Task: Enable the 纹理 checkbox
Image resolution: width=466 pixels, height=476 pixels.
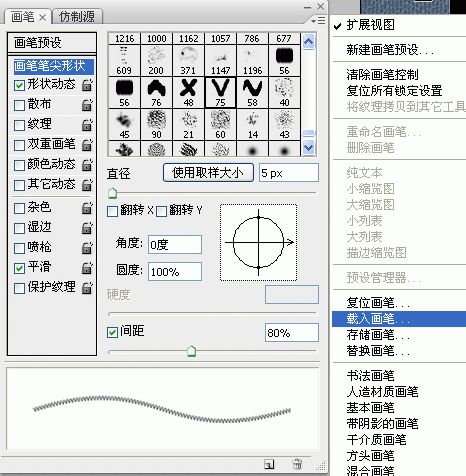Action: pos(19,125)
